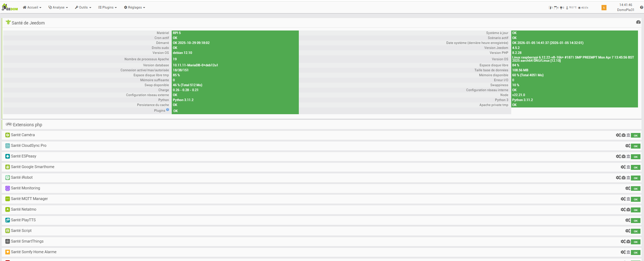This screenshot has width=644, height=261.
Task: Click the orange notification badge showing 1
Action: [604, 7]
